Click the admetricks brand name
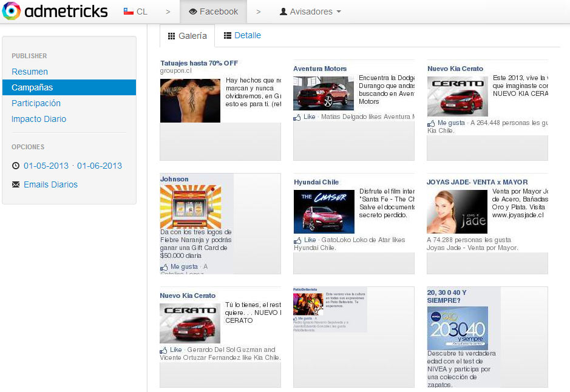The width and height of the screenshot is (570, 392). [x=66, y=12]
